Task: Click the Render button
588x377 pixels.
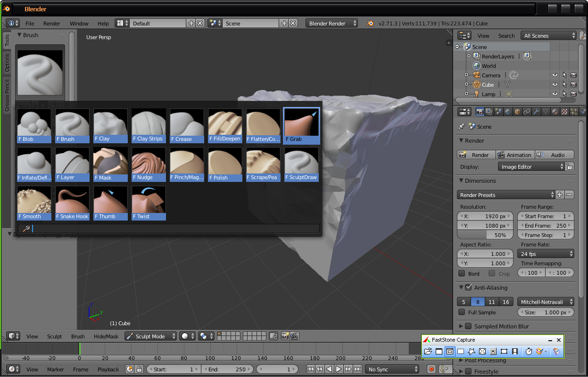Action: click(x=476, y=155)
